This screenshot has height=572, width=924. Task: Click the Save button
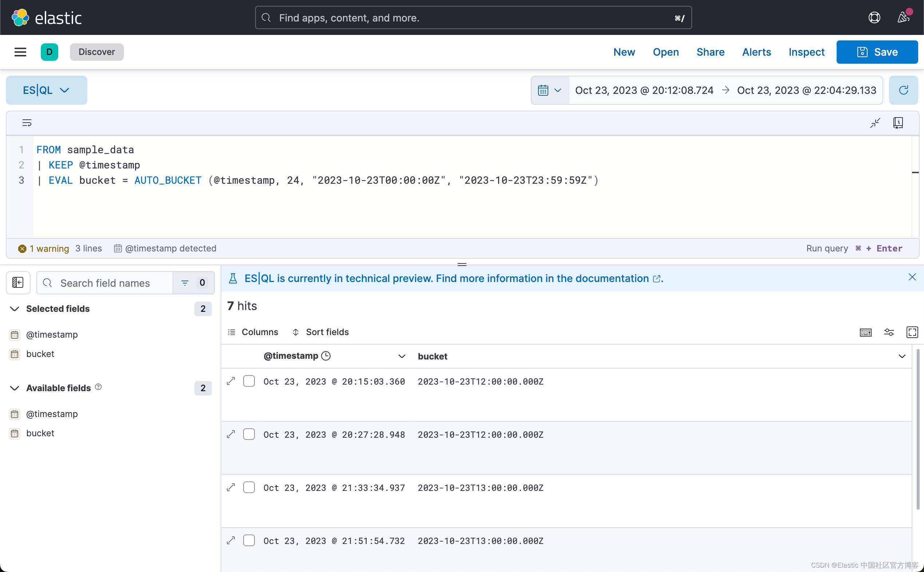[877, 52]
